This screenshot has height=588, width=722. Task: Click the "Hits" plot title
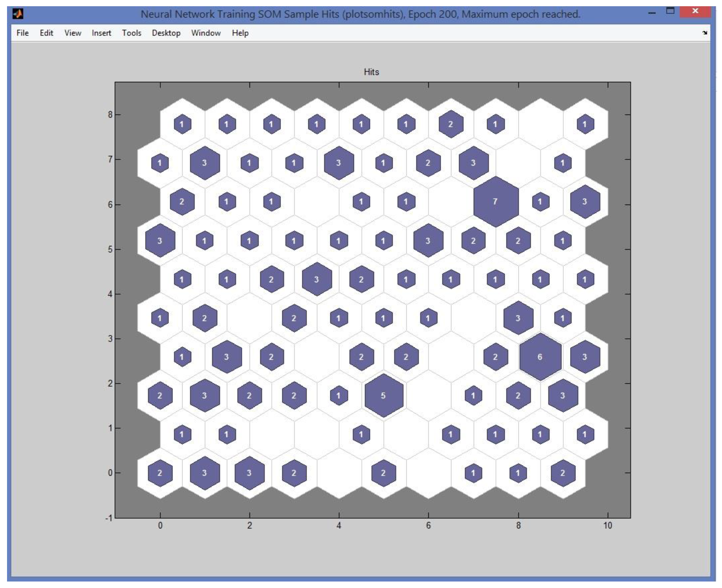click(x=371, y=72)
